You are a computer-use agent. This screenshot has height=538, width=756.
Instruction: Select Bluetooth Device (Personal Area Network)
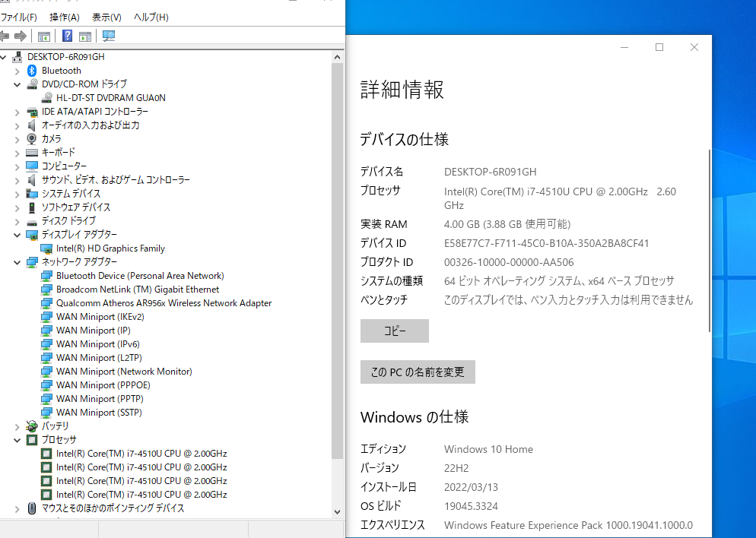(140, 276)
